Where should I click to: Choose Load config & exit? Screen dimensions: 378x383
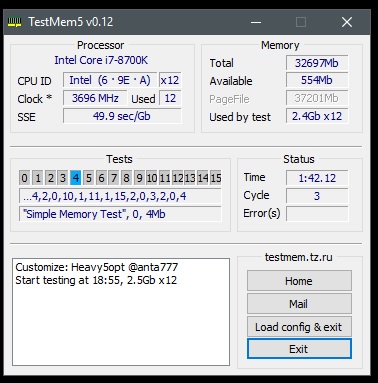299,327
